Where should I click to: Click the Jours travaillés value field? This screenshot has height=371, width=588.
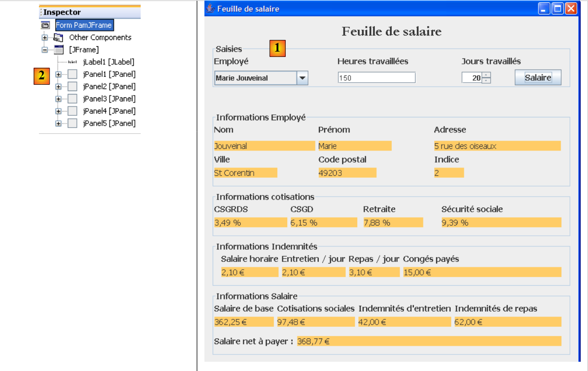coord(471,78)
